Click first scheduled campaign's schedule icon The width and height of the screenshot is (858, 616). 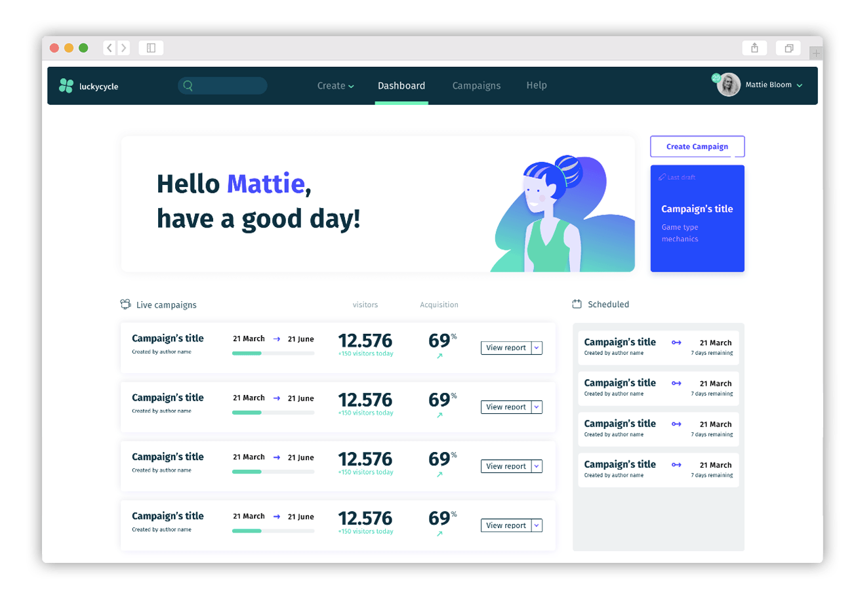[676, 342]
